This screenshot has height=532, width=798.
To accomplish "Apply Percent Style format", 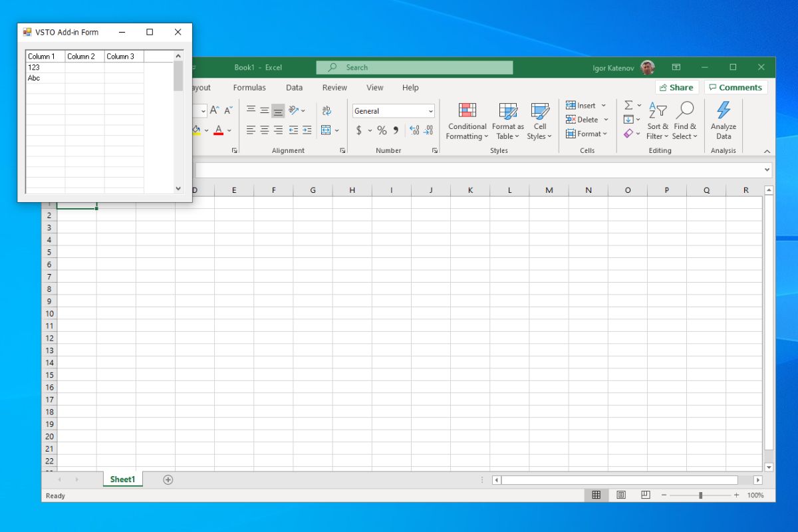I will coord(382,130).
